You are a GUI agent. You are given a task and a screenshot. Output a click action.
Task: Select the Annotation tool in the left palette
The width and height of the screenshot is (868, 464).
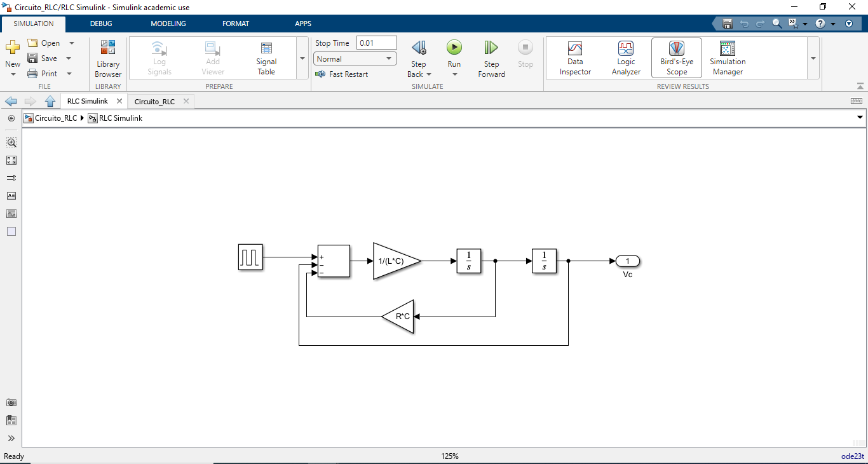pos(11,196)
